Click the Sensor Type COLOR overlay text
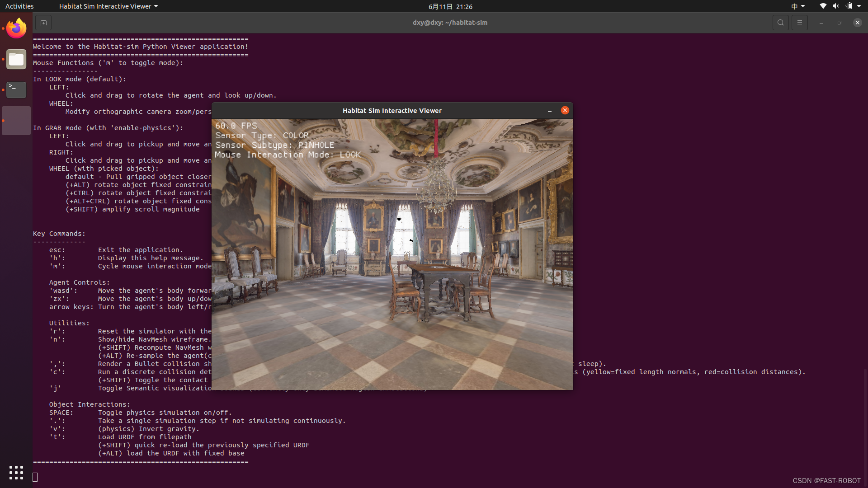 [262, 135]
